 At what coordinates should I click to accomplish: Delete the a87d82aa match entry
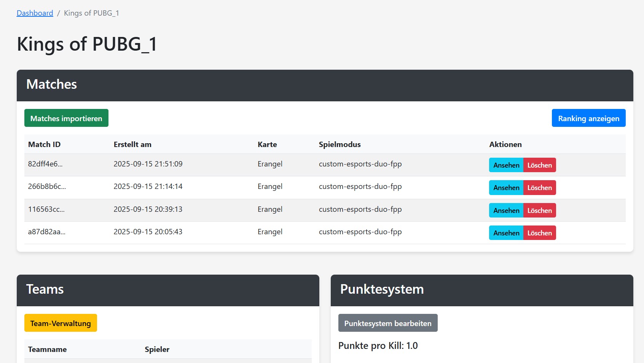[x=539, y=233]
